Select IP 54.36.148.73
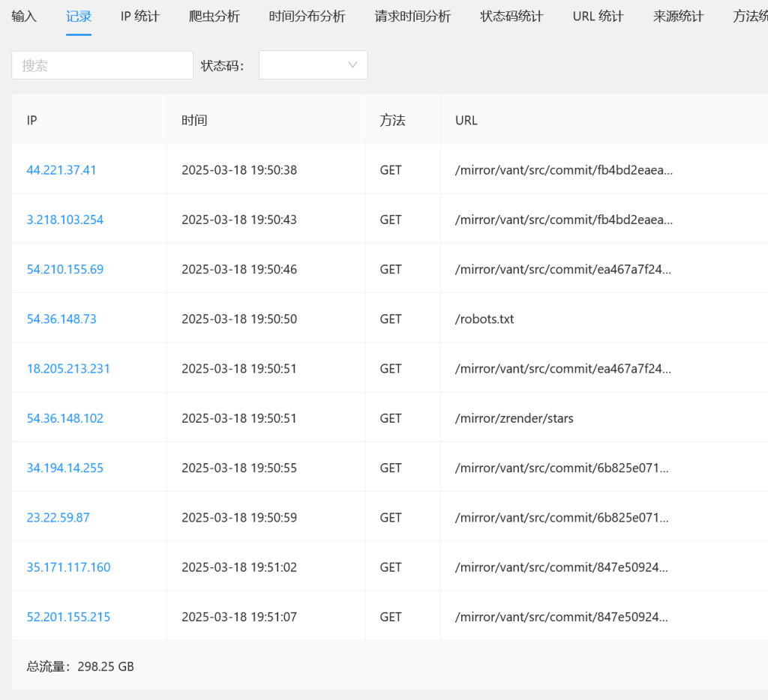768x700 pixels. [x=61, y=319]
